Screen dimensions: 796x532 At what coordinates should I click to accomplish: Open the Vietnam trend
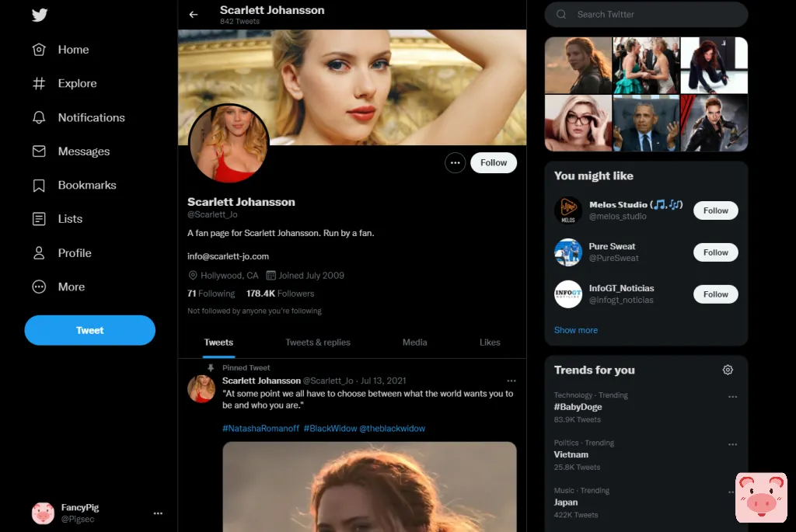(571, 455)
